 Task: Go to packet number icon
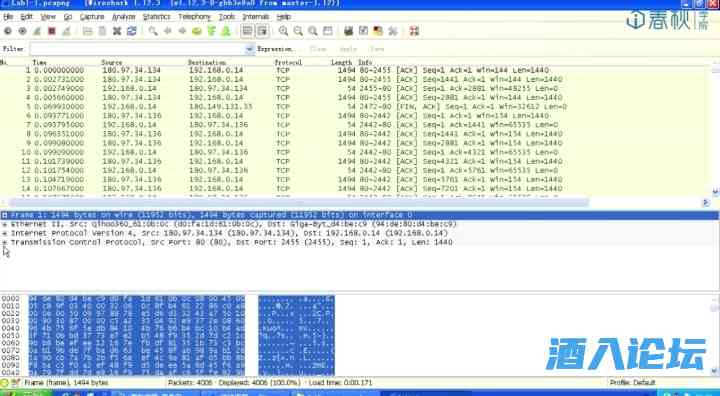pyautogui.click(x=197, y=31)
